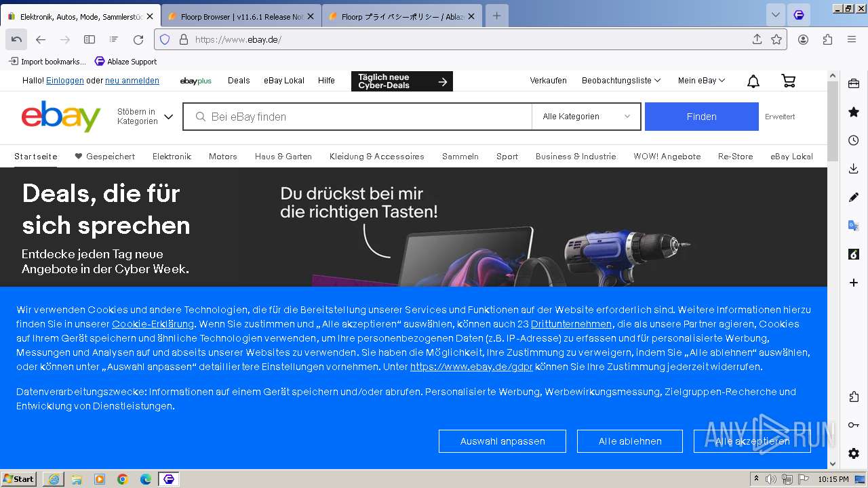Screen dimensions: 868x488
Task: Open the history clock sidebar panel
Action: click(x=854, y=140)
